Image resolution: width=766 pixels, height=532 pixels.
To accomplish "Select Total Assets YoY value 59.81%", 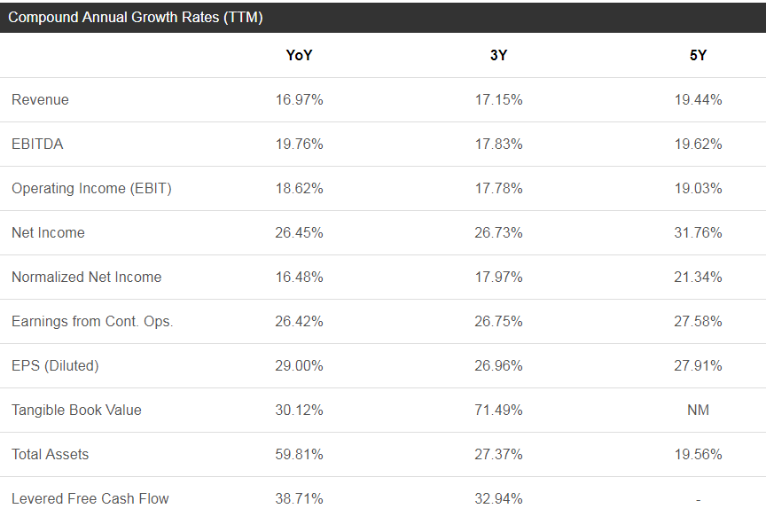I will (299, 454).
